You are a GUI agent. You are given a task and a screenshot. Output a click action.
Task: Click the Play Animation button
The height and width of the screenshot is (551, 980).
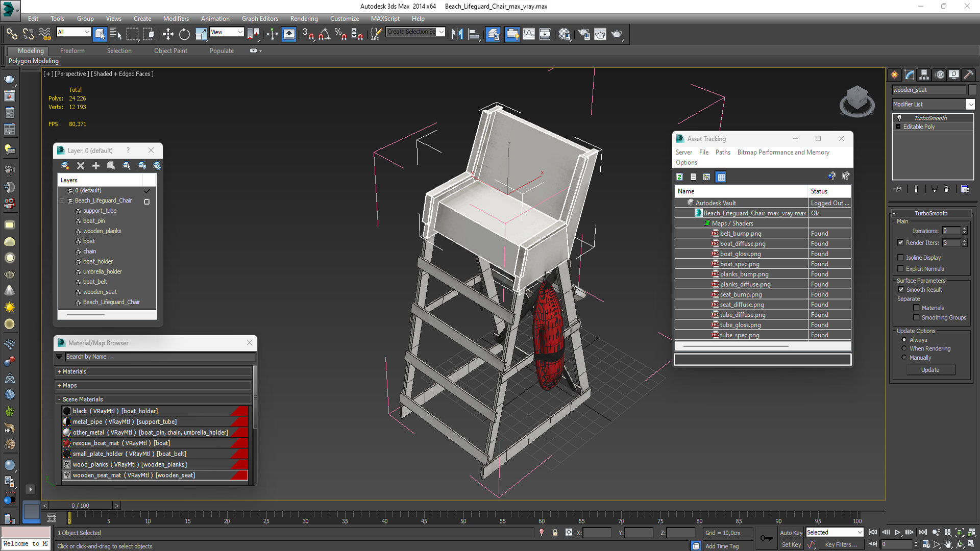[x=898, y=532]
